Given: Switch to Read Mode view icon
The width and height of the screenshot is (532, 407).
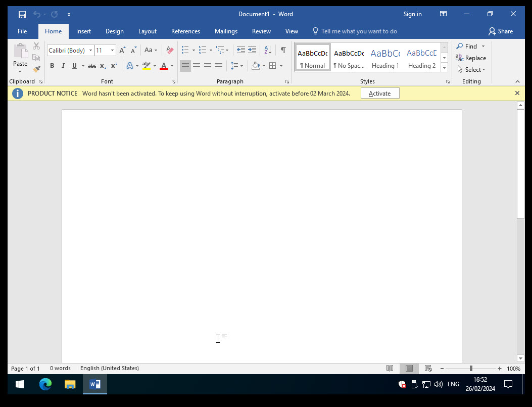Looking at the screenshot, I should coord(390,369).
